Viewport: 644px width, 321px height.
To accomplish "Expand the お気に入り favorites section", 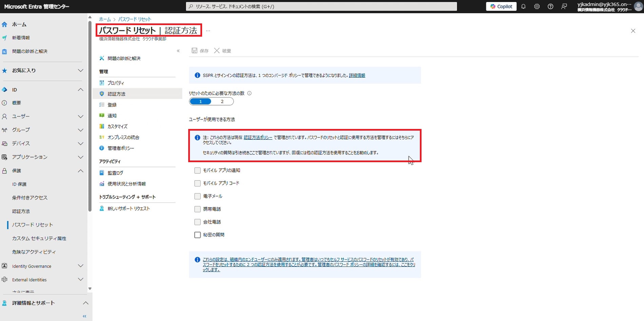I will 80,71.
